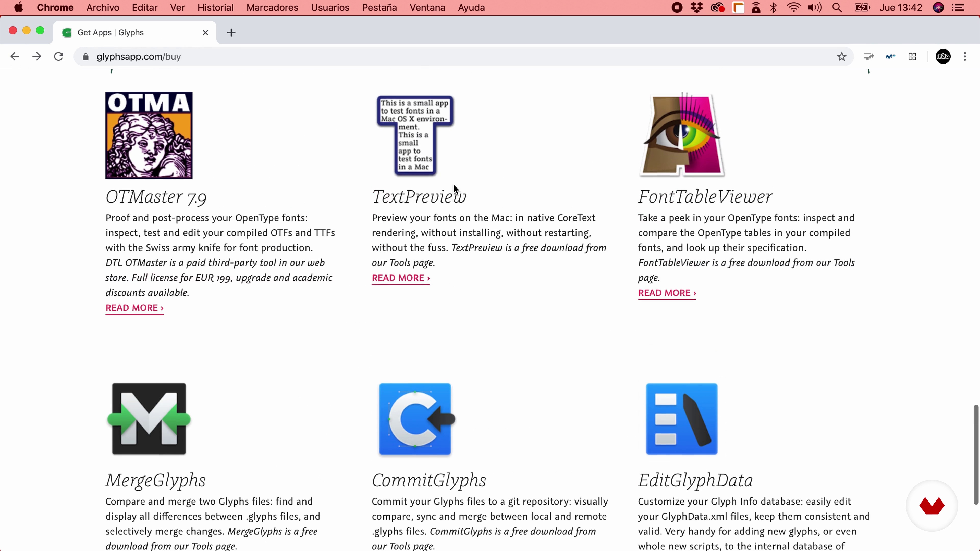Click the EditGlyphData app icon
Image resolution: width=980 pixels, height=551 pixels.
(x=682, y=419)
